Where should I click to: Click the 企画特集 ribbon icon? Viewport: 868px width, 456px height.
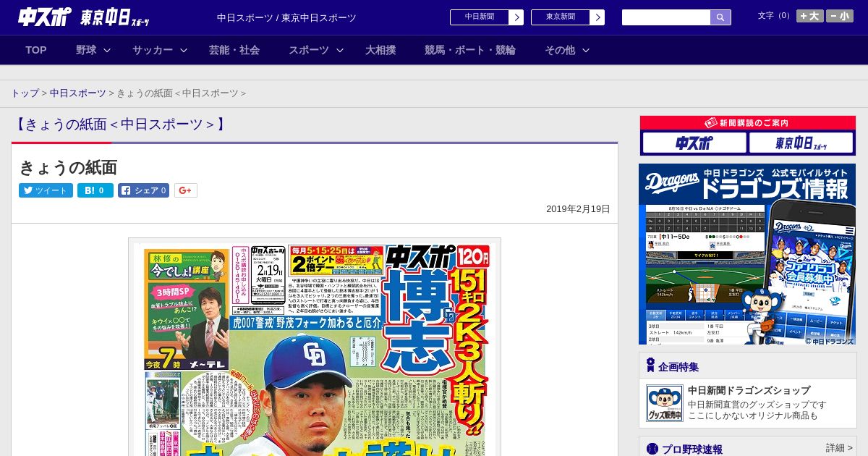[x=650, y=365]
